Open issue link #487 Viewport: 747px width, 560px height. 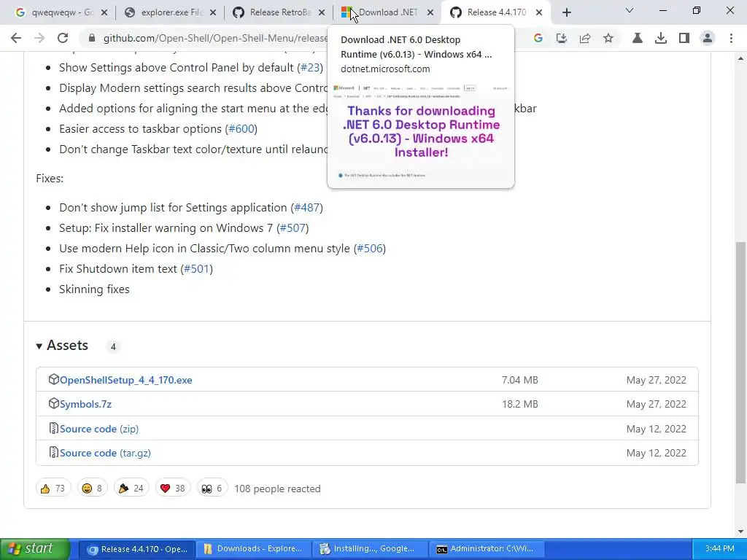[x=307, y=208]
